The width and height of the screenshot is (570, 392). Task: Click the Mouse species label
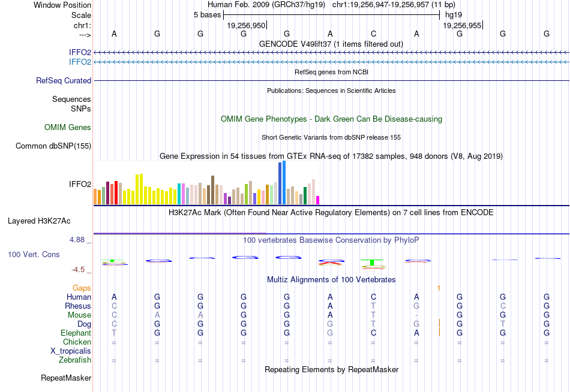(x=79, y=315)
